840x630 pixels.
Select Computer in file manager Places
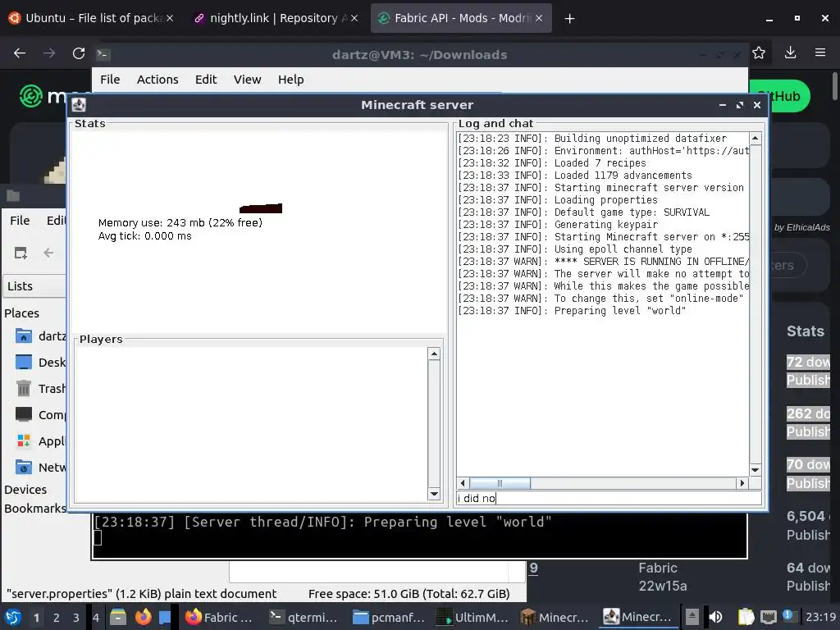40,415
